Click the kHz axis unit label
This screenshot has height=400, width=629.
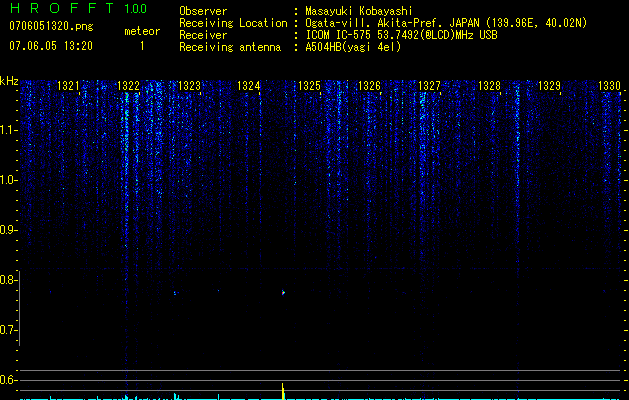click(9, 81)
